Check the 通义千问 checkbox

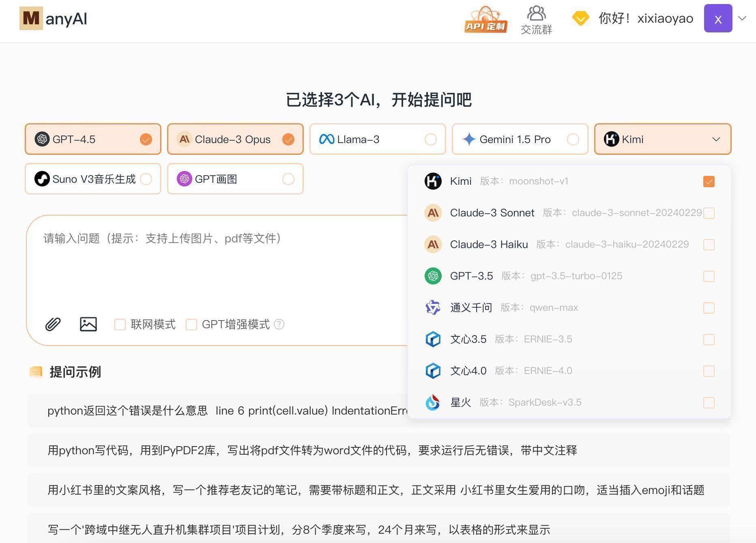coord(709,308)
